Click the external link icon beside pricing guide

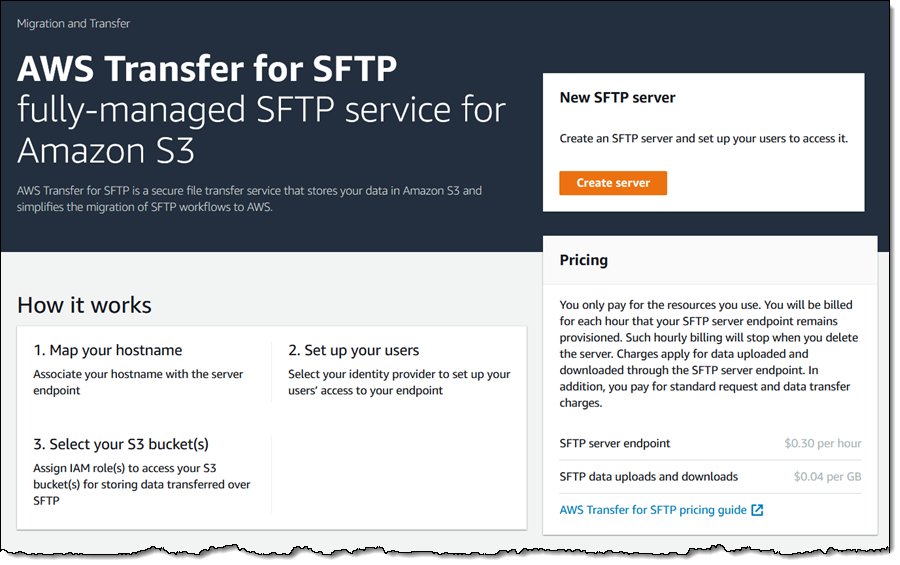(757, 510)
